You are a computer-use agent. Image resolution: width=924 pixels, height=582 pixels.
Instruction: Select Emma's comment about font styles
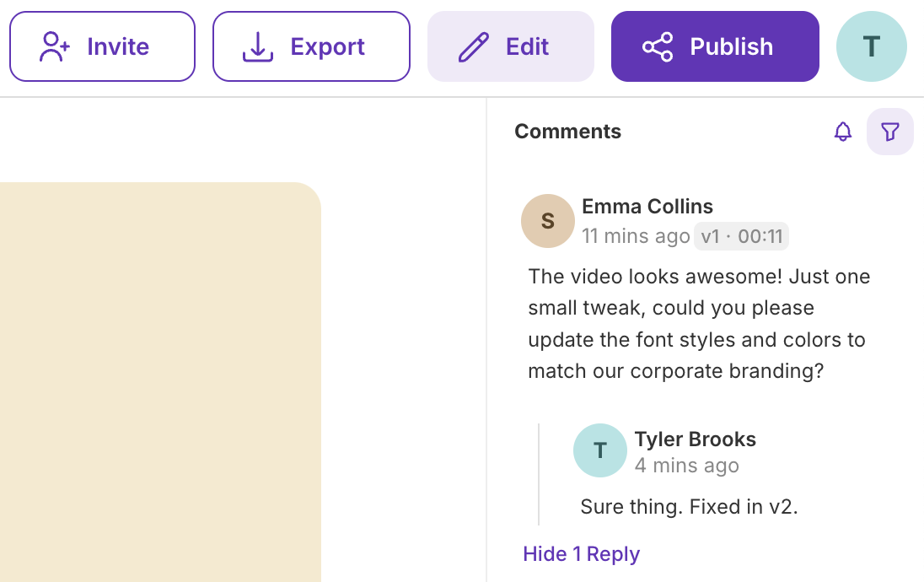698,324
